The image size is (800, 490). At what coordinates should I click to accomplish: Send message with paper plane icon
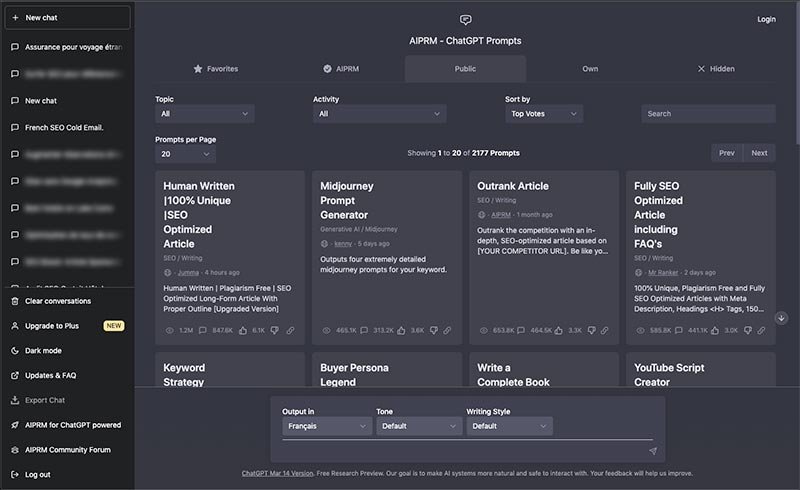[653, 451]
